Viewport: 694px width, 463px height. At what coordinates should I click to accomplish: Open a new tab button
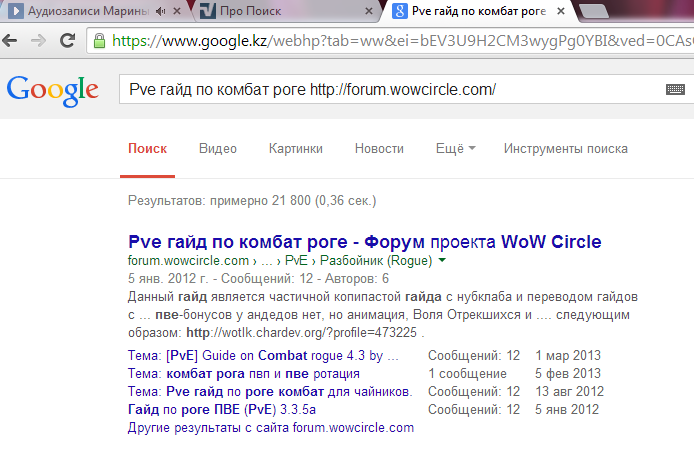pyautogui.click(x=594, y=12)
